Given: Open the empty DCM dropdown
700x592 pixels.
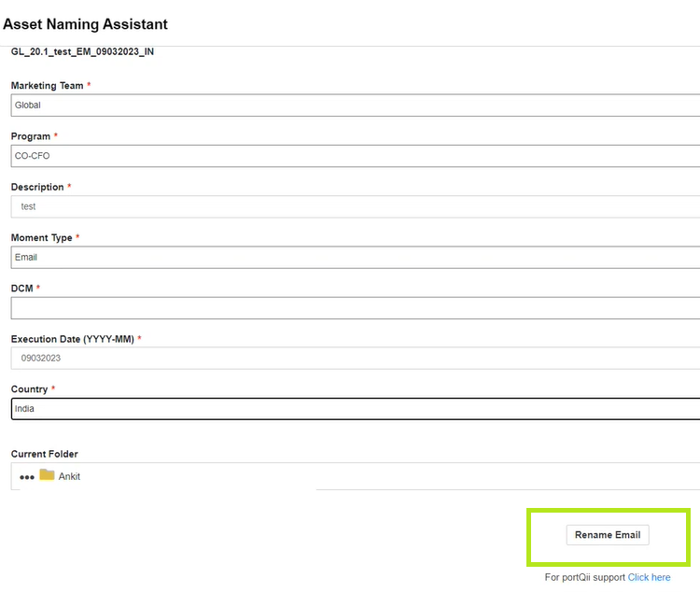Looking at the screenshot, I should [x=356, y=308].
